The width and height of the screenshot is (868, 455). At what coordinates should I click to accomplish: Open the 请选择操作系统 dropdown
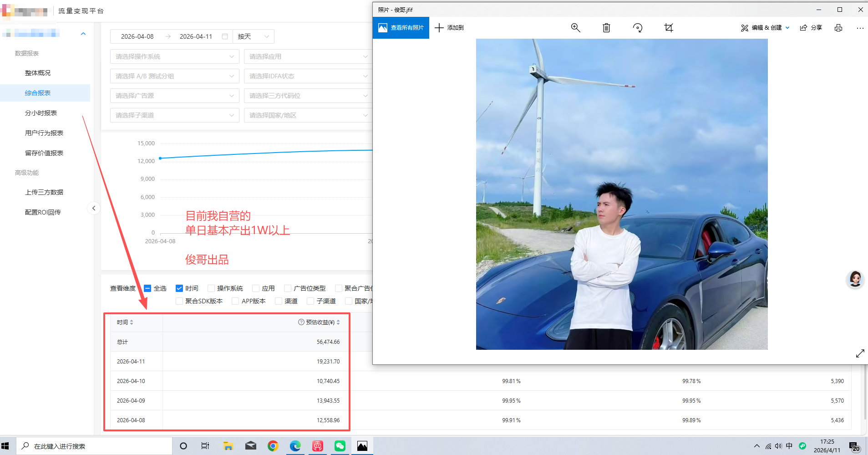174,56
